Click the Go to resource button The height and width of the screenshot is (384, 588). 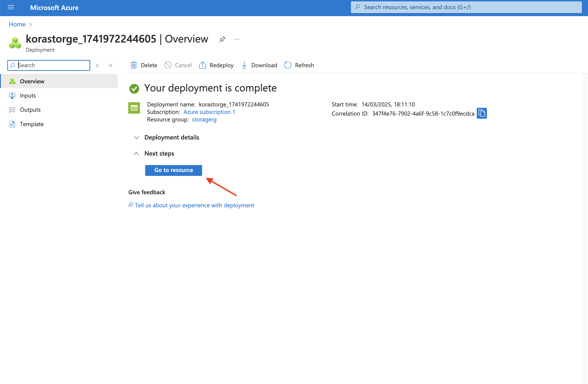coord(174,170)
